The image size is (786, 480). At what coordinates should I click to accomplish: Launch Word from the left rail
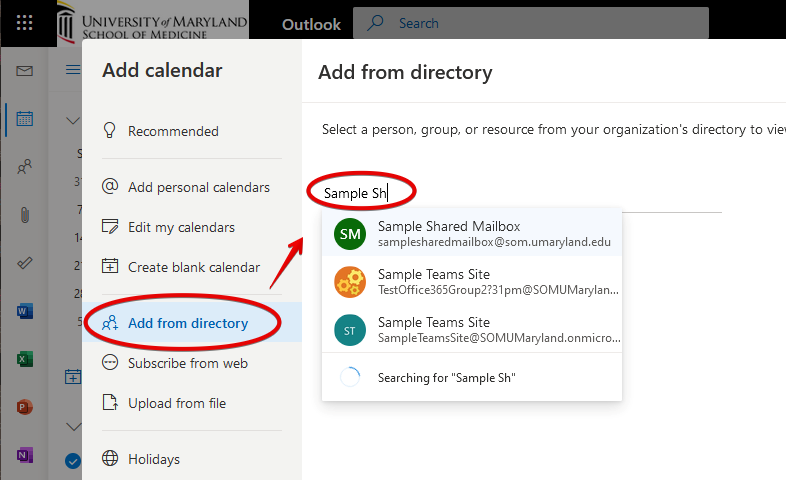click(25, 311)
